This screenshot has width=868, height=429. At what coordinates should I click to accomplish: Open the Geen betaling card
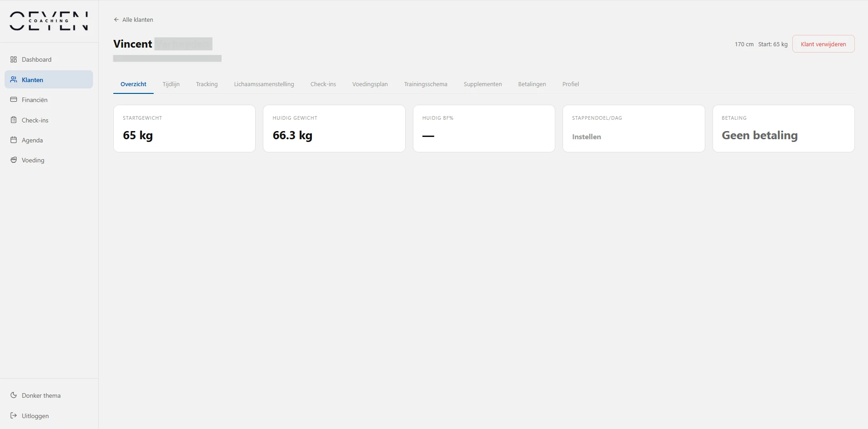click(x=783, y=129)
